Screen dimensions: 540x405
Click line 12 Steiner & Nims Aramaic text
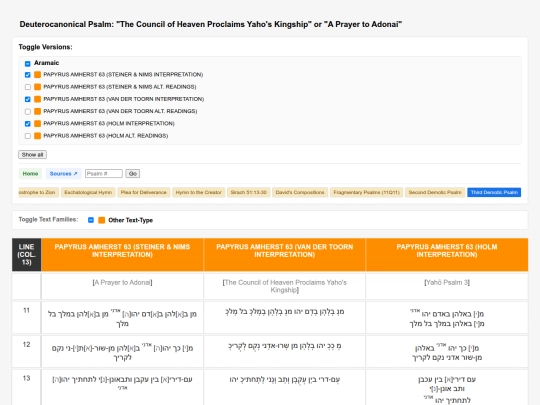coord(122,352)
